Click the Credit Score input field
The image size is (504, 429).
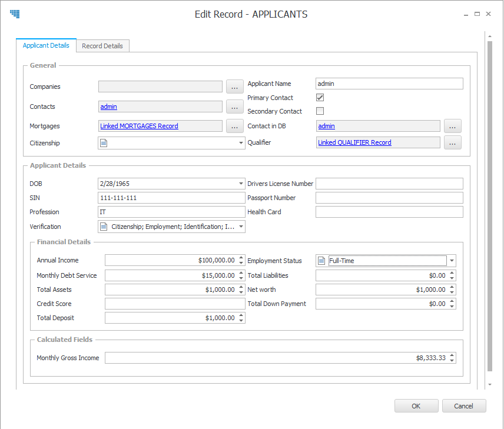pyautogui.click(x=175, y=304)
